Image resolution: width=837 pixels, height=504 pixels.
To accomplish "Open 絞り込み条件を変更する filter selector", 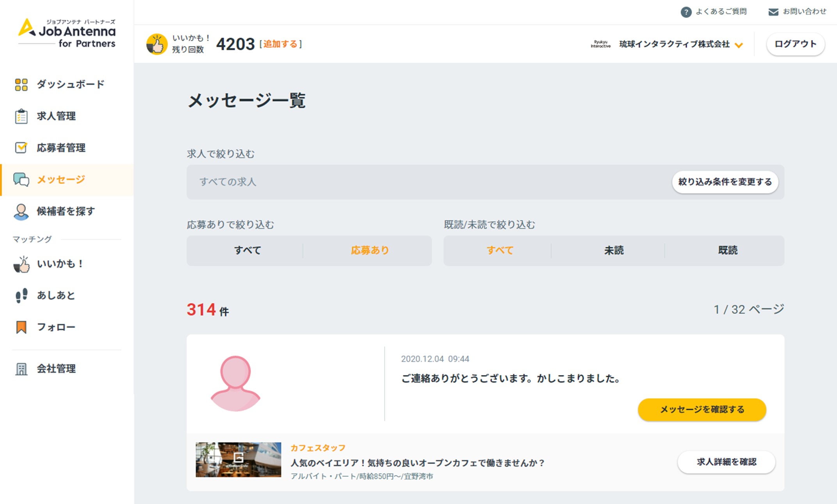I will 725,182.
